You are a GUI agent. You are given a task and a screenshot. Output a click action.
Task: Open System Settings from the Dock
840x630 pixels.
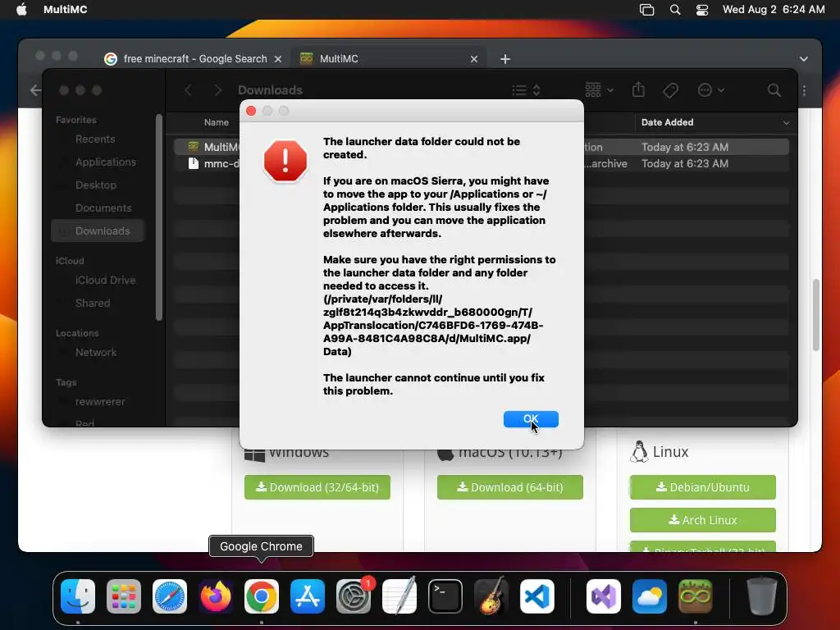354,596
